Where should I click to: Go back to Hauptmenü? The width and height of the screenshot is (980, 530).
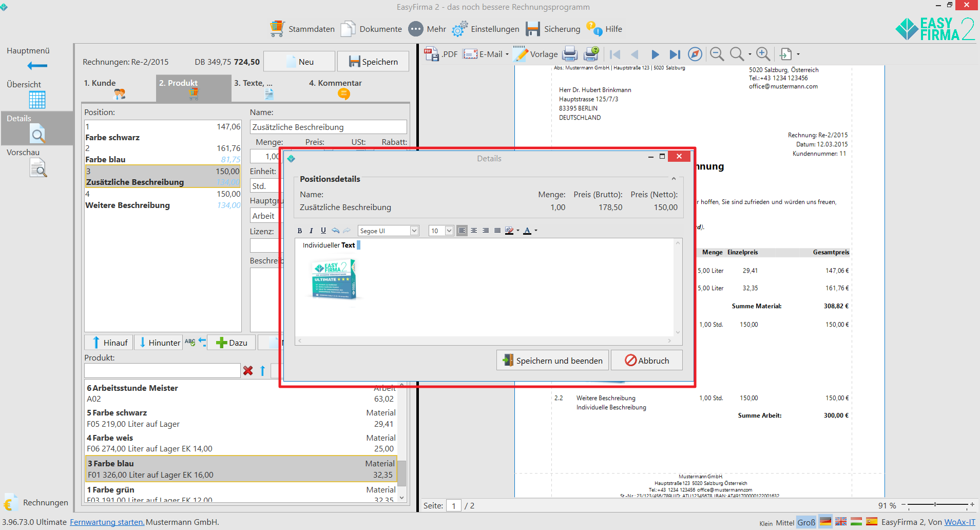click(36, 59)
